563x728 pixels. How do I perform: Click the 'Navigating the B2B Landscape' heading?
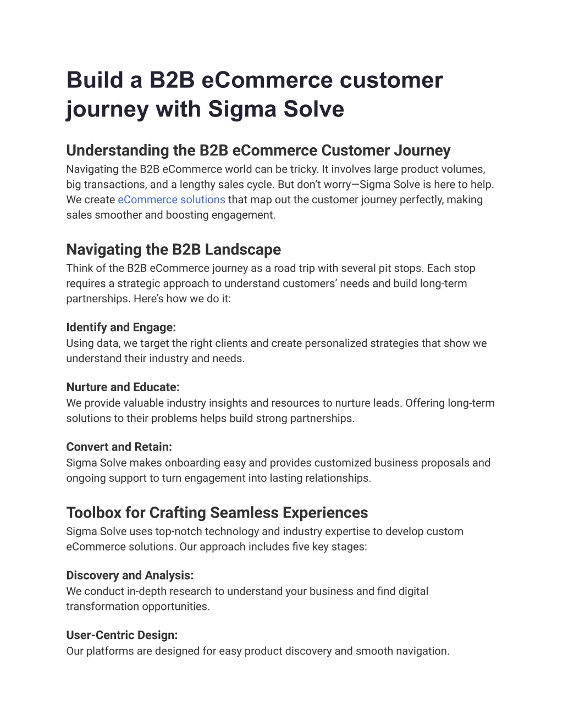click(173, 249)
